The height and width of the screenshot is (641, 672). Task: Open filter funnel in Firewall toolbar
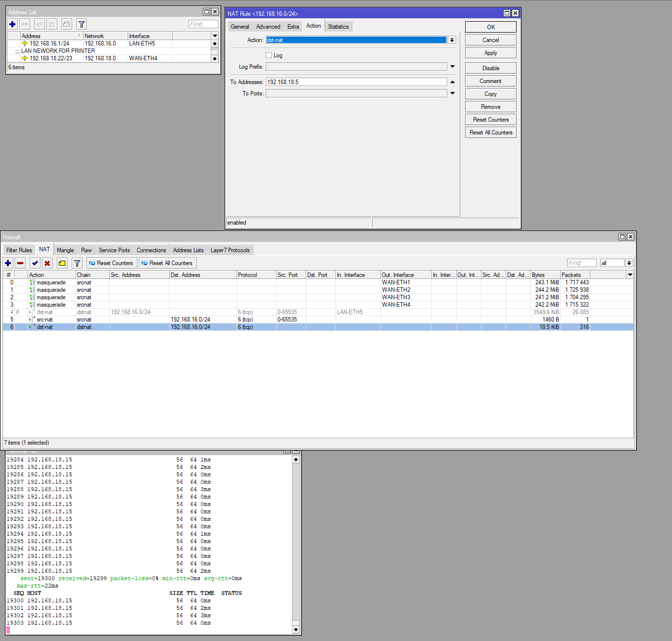click(77, 263)
